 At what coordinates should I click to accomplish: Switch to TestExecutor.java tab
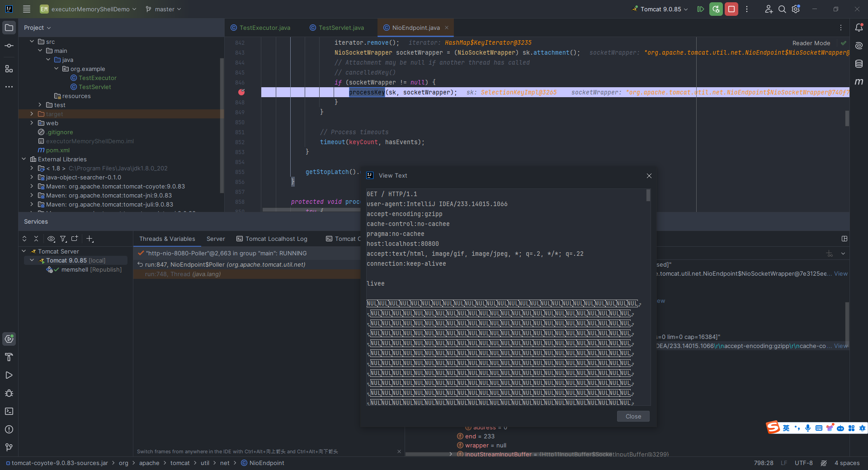[x=260, y=28]
